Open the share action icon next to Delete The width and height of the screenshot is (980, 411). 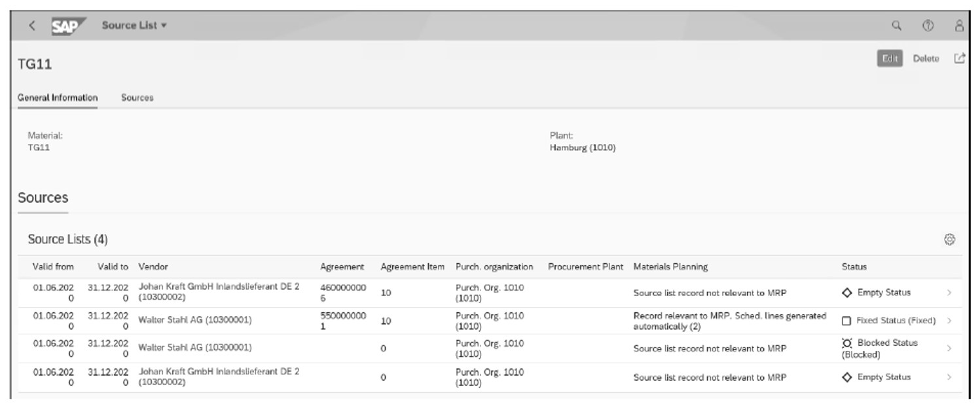[x=959, y=58]
